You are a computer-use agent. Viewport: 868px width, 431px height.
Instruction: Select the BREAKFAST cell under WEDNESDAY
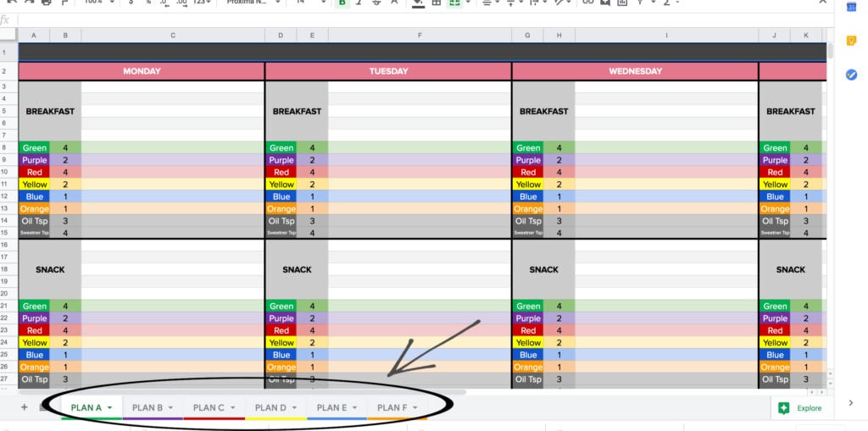tap(543, 111)
